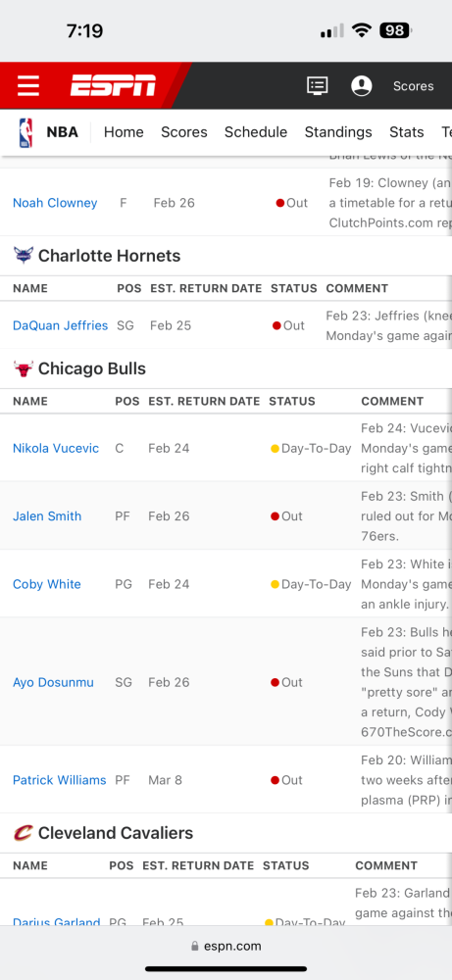Tap the NBA league logo
The height and width of the screenshot is (980, 452).
[x=25, y=132]
